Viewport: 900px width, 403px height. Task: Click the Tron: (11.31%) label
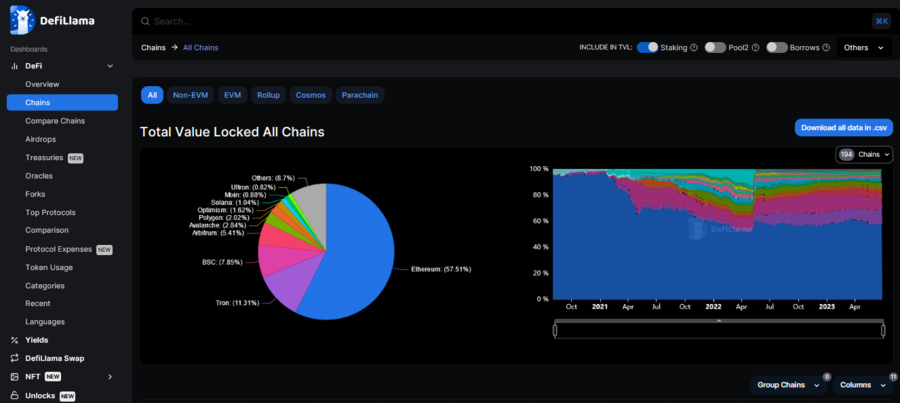(237, 303)
